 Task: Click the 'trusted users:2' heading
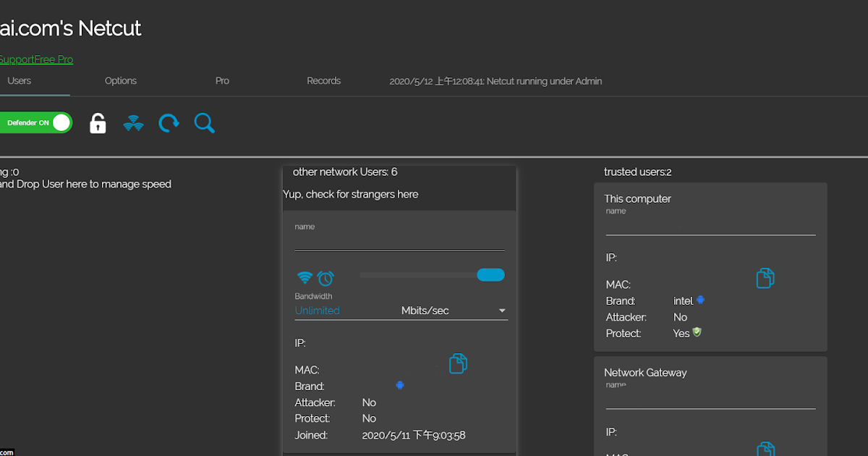(638, 172)
